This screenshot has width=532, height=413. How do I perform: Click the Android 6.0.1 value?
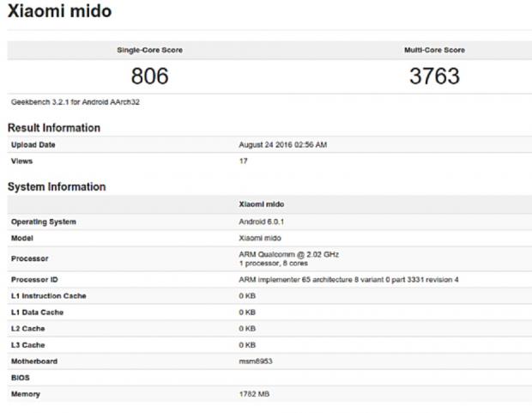point(262,222)
